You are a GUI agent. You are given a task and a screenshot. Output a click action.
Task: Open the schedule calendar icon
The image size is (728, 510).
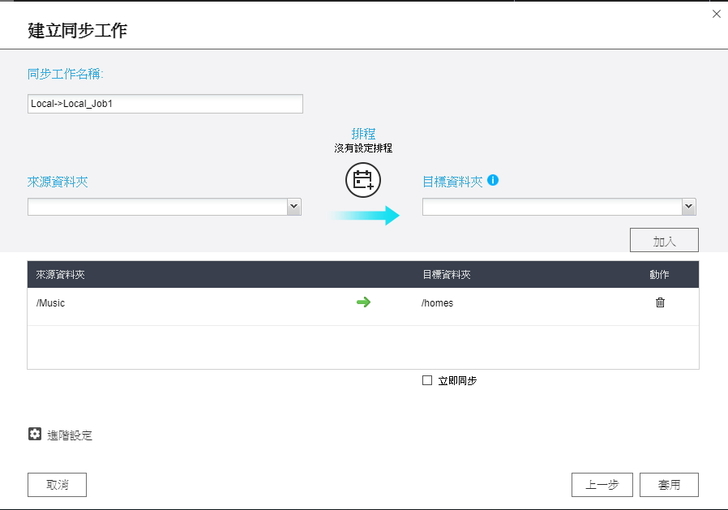pyautogui.click(x=363, y=180)
